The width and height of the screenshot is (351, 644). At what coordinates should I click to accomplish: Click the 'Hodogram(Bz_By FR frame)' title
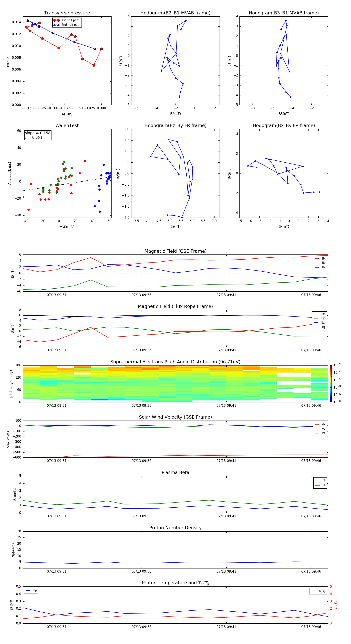coord(175,125)
